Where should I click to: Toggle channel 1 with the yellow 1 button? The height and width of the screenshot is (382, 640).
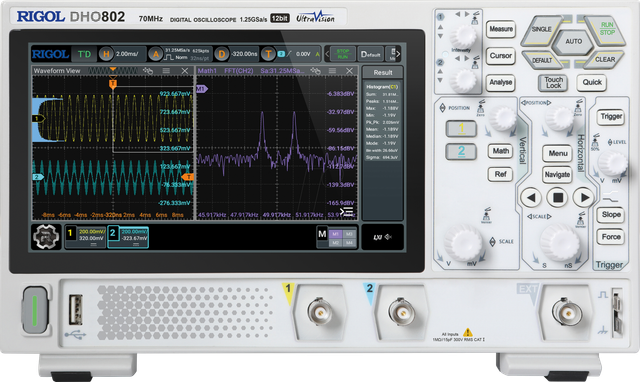pyautogui.click(x=461, y=129)
